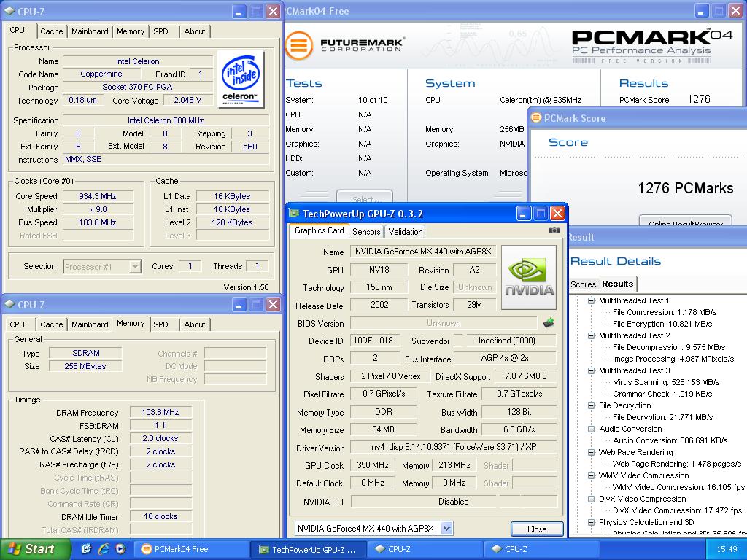The width and height of the screenshot is (747, 560).
Task: Select the Results tab in Result Details
Action: (617, 284)
